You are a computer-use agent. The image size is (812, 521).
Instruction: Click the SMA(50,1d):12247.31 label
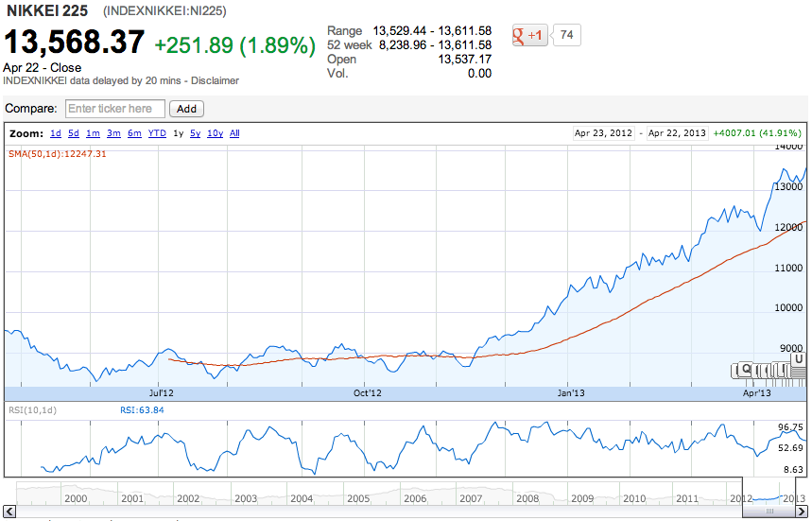58,154
